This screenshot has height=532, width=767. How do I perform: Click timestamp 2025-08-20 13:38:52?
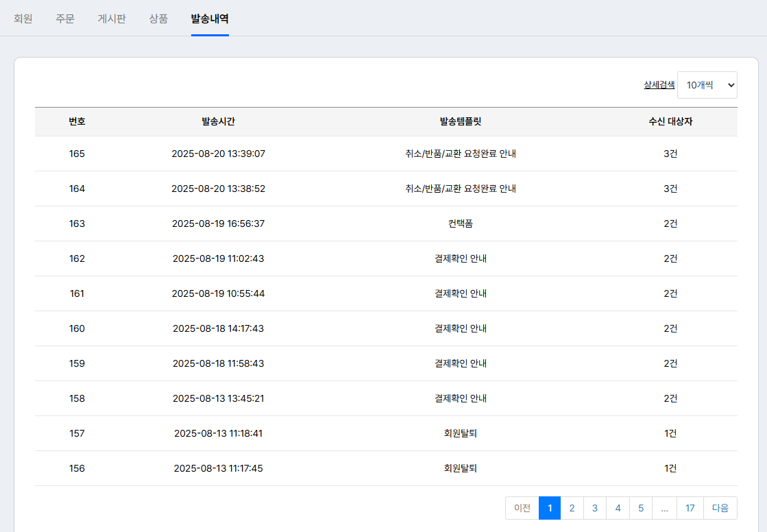(218, 189)
